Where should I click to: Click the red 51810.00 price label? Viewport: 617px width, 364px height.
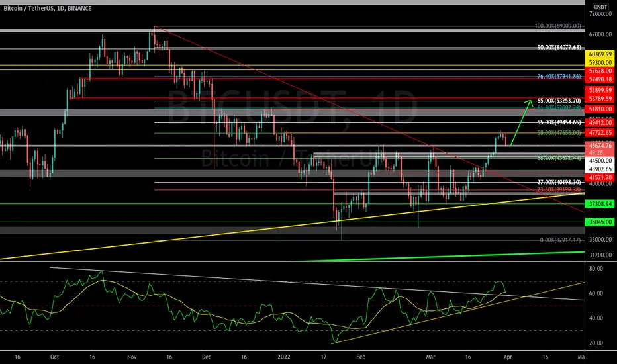[x=600, y=109]
